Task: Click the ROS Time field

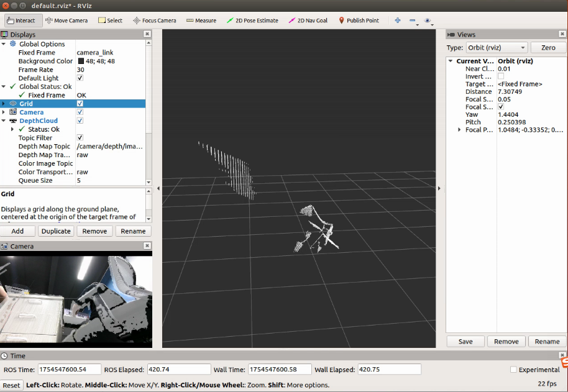Action: [x=69, y=369]
